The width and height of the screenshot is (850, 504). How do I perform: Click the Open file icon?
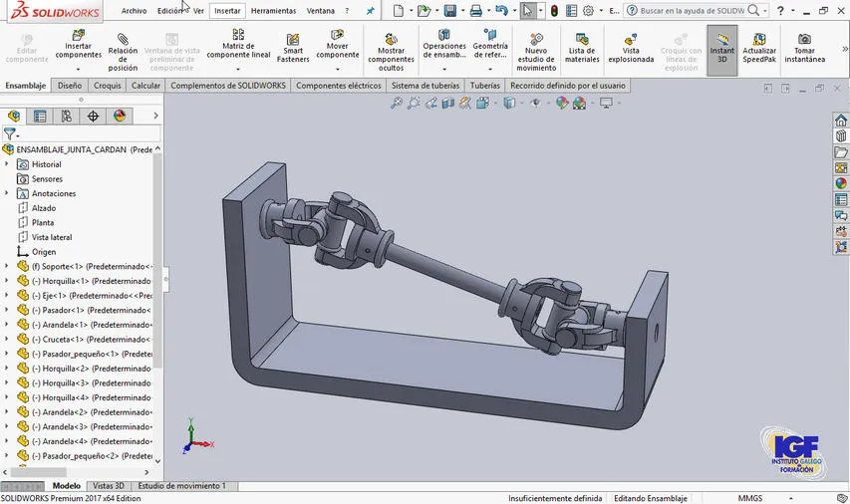pyautogui.click(x=424, y=10)
